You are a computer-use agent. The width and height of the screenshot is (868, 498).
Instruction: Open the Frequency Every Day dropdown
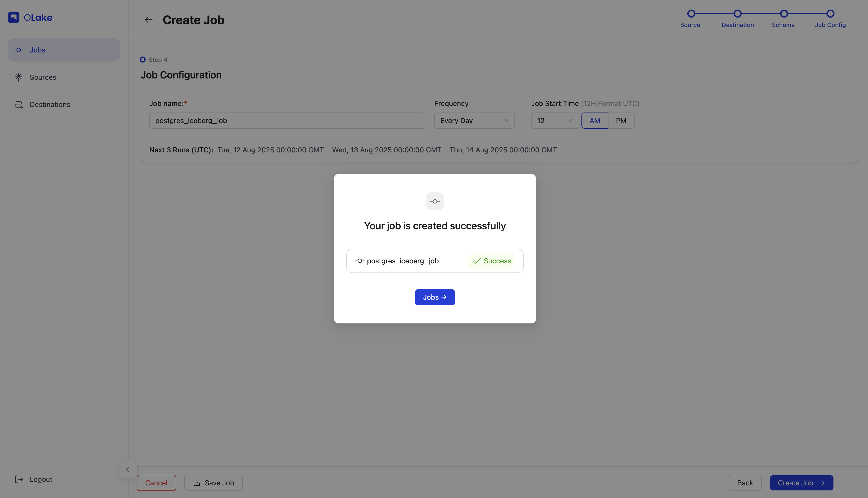tap(474, 121)
